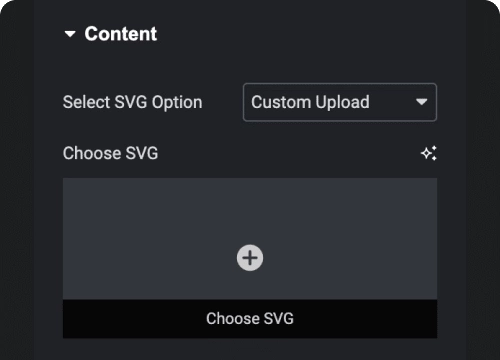500x360 pixels.
Task: Click the empty SVG preview placeholder area
Action: [250, 239]
